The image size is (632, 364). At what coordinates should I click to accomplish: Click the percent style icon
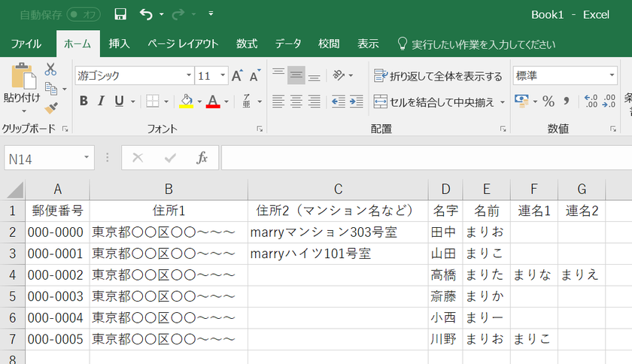[x=548, y=101]
